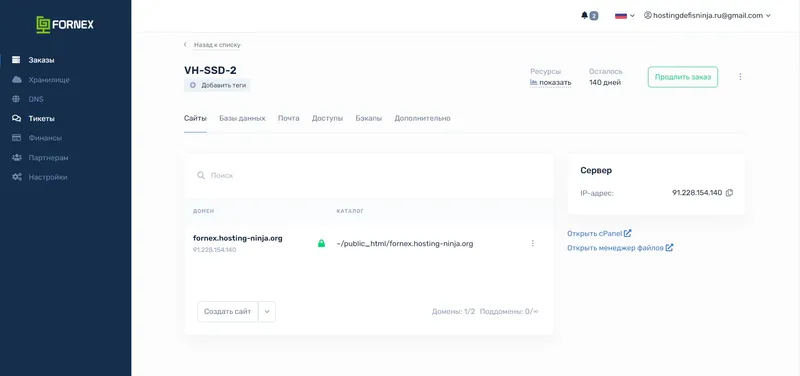
Task: Switch to the Бэкапы tab
Action: click(369, 118)
